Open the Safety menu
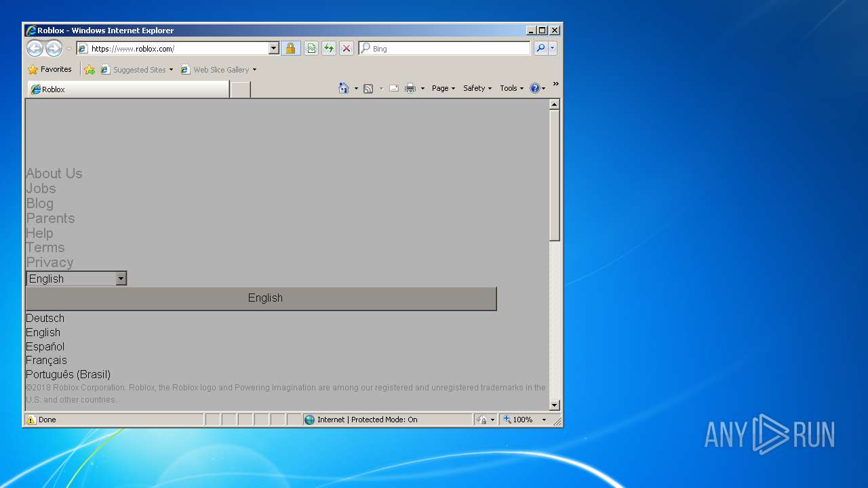This screenshot has width=868, height=488. 477,88
